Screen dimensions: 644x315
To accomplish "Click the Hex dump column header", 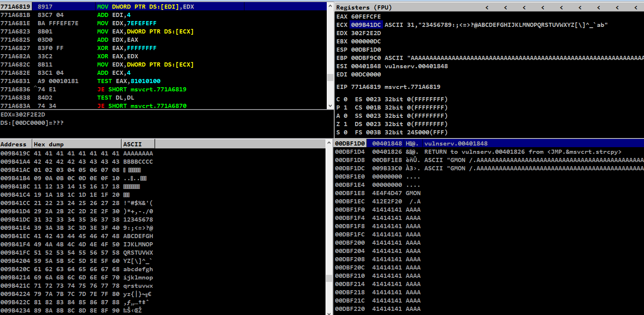I will pyautogui.click(x=77, y=144).
